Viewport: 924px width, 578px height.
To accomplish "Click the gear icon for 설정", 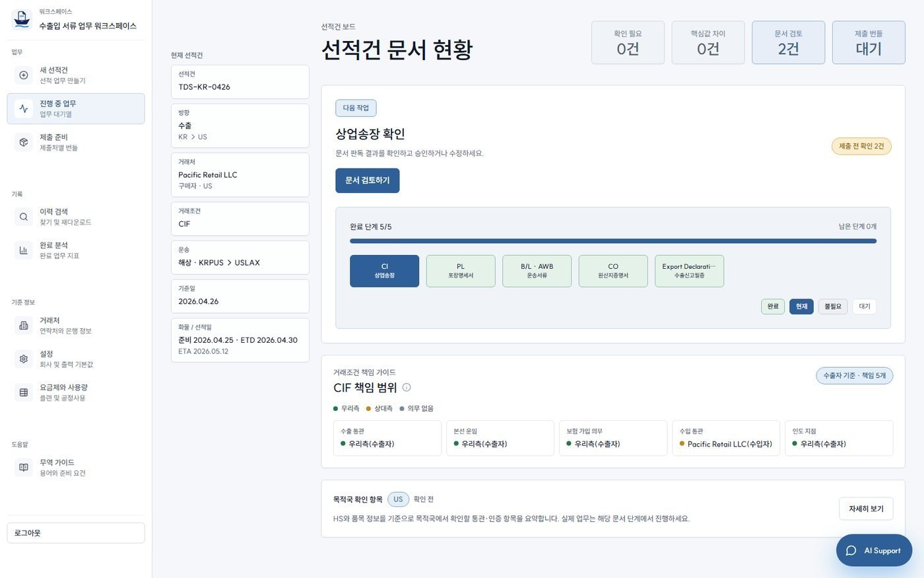I will coord(24,359).
